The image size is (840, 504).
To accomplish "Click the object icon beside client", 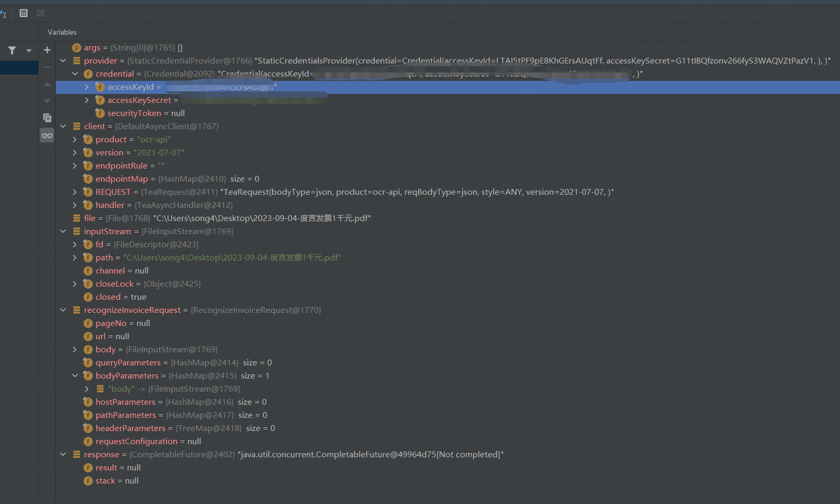I will (x=77, y=127).
